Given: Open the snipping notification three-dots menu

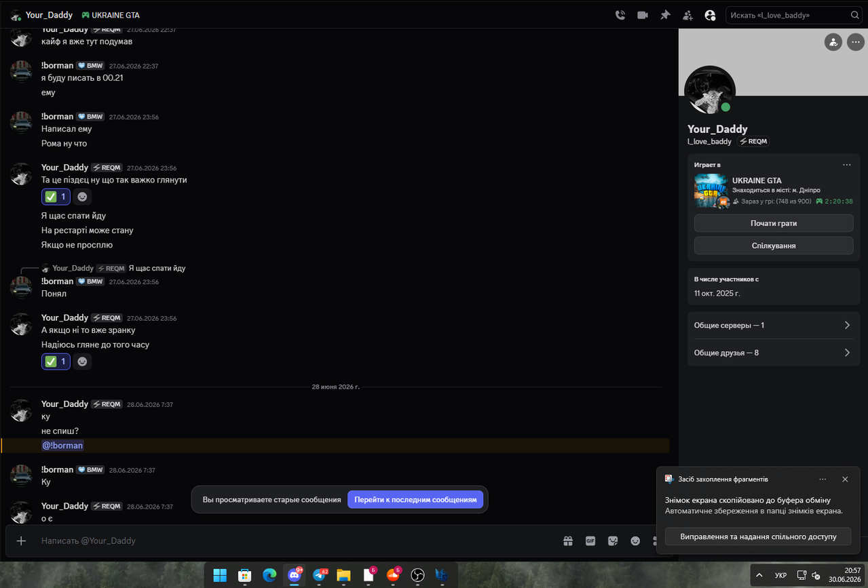Looking at the screenshot, I should tap(823, 479).
